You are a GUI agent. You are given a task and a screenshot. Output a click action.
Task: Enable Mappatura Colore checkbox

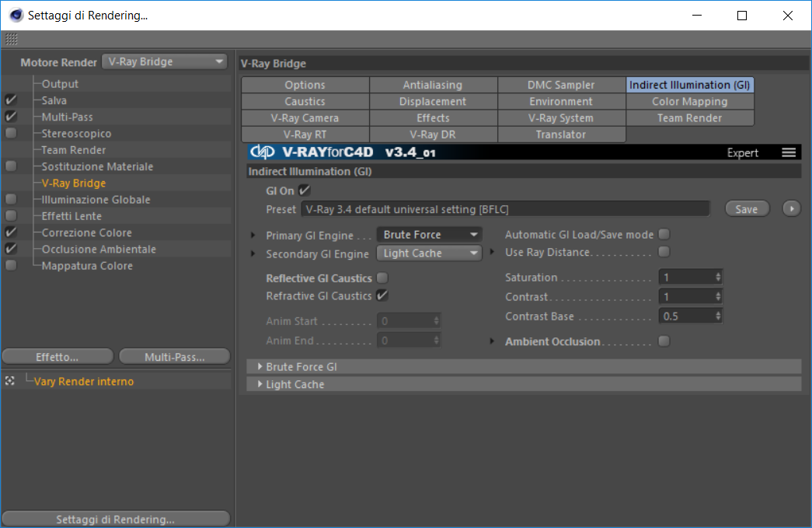[11, 266]
